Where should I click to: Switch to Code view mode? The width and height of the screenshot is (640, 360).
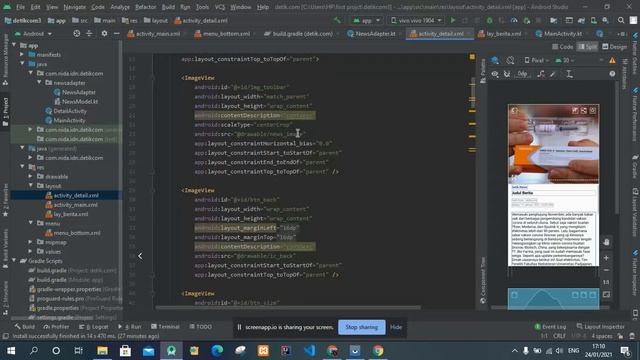(563, 47)
